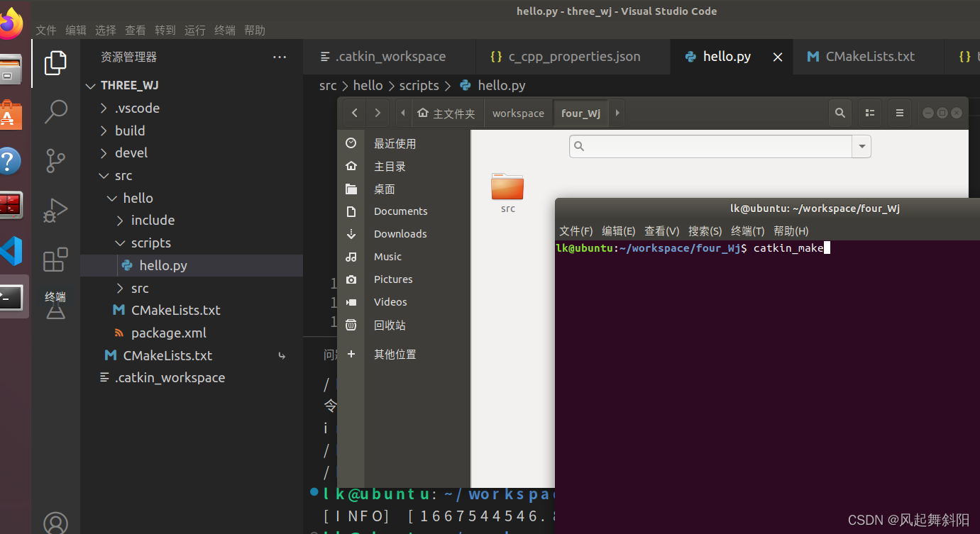Click the path bar left scroll arrow
The image size is (980, 534).
coord(403,113)
